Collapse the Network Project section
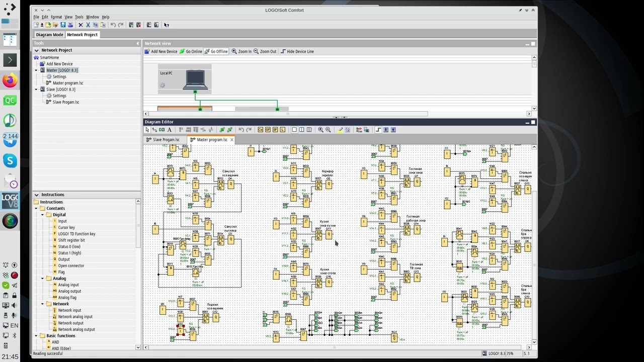 pos(36,50)
